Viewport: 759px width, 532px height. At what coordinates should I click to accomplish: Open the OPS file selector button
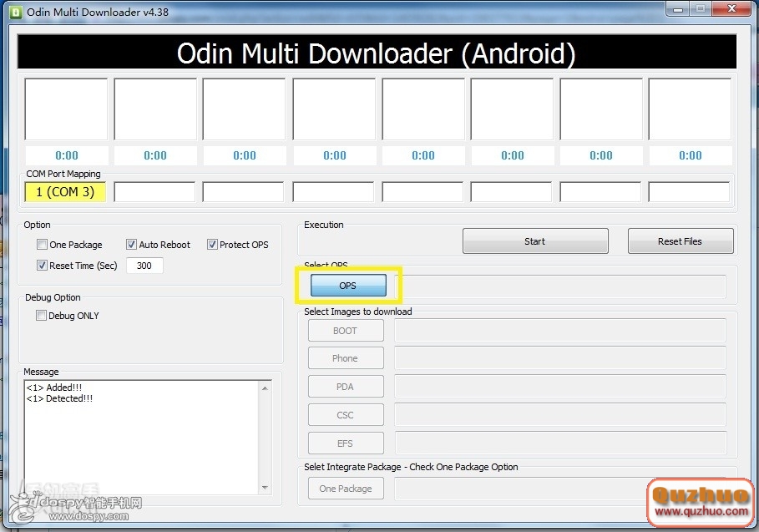[348, 286]
